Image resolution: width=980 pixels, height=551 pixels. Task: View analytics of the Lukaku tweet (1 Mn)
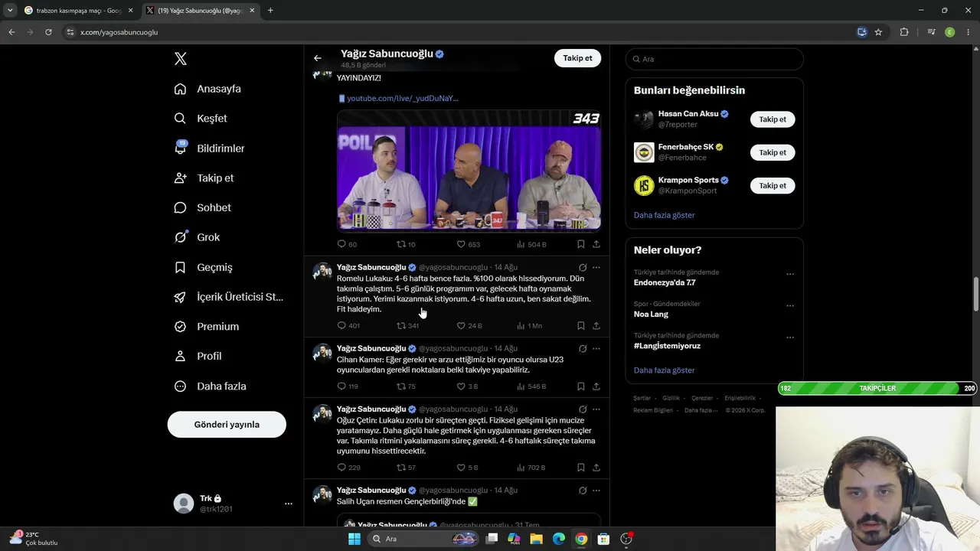[529, 326]
